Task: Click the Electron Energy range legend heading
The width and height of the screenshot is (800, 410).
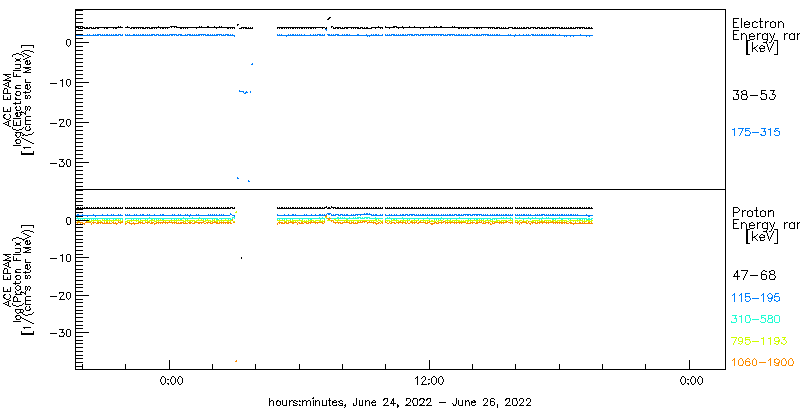Action: [765, 36]
